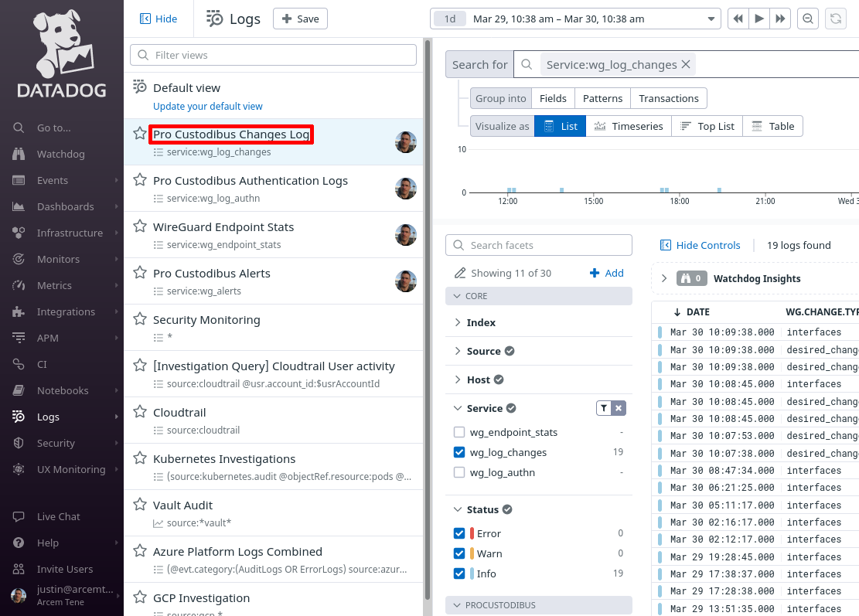The width and height of the screenshot is (859, 616).
Task: Refresh the logs view
Action: pyautogui.click(x=836, y=19)
